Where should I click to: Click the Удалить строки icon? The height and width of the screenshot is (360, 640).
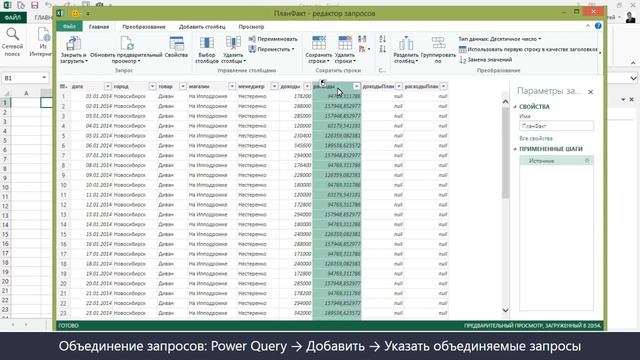click(x=345, y=43)
